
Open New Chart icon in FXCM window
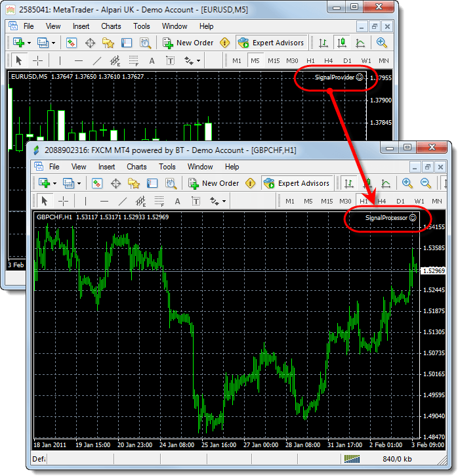click(x=44, y=183)
